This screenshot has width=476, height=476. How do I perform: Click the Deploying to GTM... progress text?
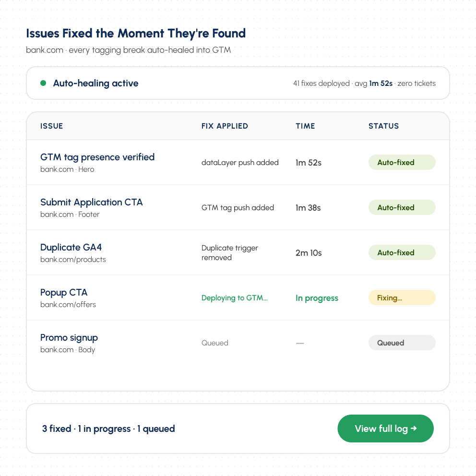tap(235, 298)
